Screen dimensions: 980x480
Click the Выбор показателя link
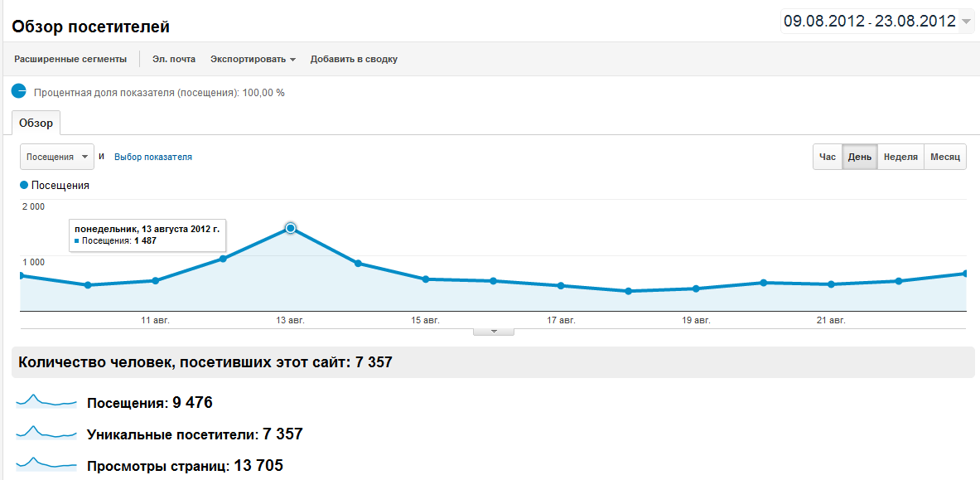tap(153, 157)
